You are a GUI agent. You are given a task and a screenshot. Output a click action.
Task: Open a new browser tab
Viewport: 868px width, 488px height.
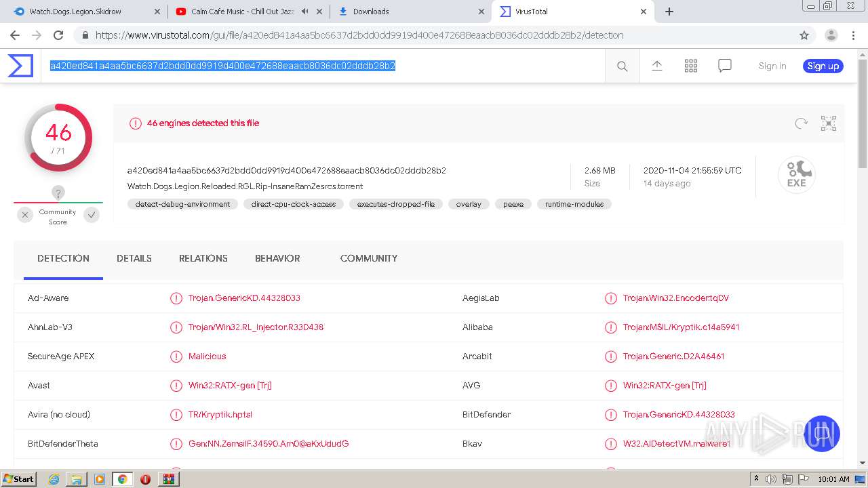669,12
